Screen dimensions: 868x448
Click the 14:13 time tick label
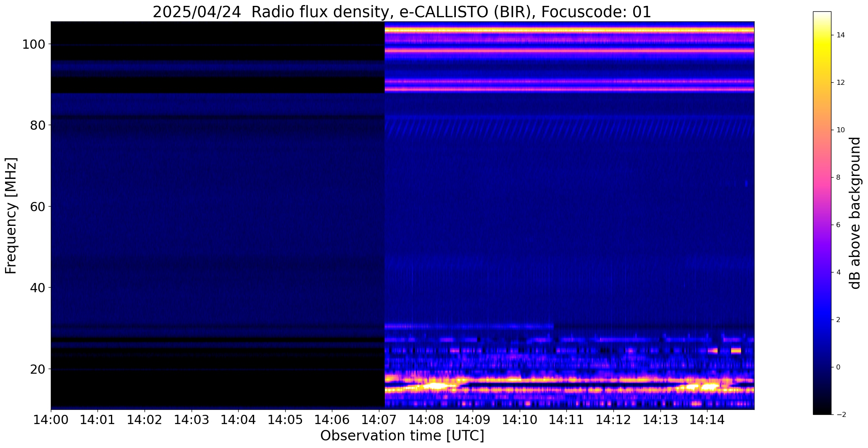click(x=660, y=419)
